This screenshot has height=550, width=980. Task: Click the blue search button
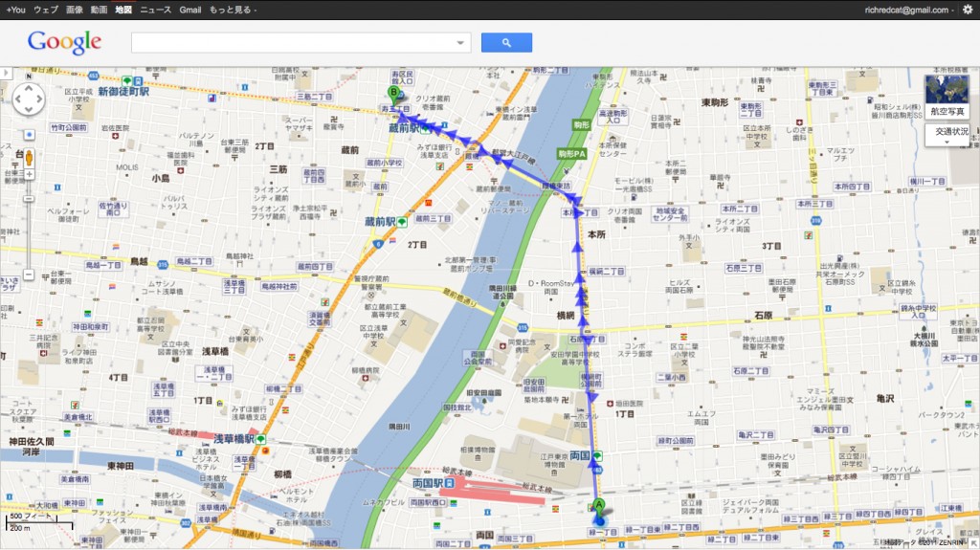pos(506,42)
